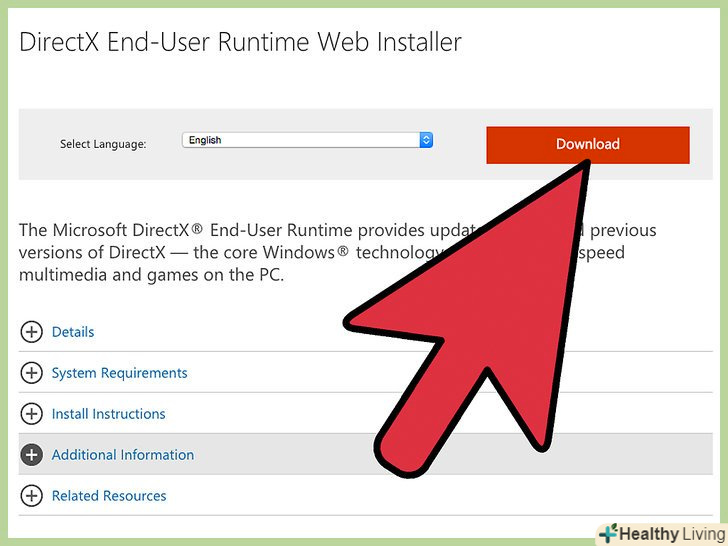Open the Additional Information link
728x546 pixels.
click(x=123, y=455)
